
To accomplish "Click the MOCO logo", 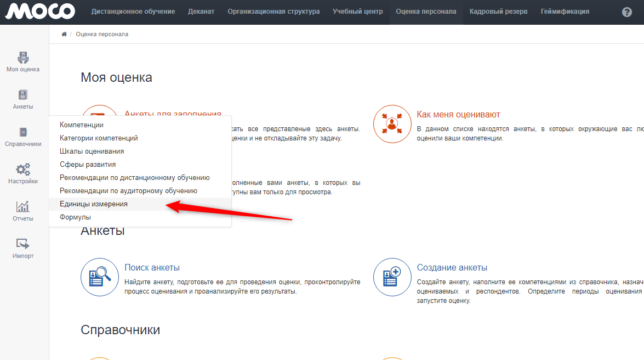I will click(x=40, y=11).
